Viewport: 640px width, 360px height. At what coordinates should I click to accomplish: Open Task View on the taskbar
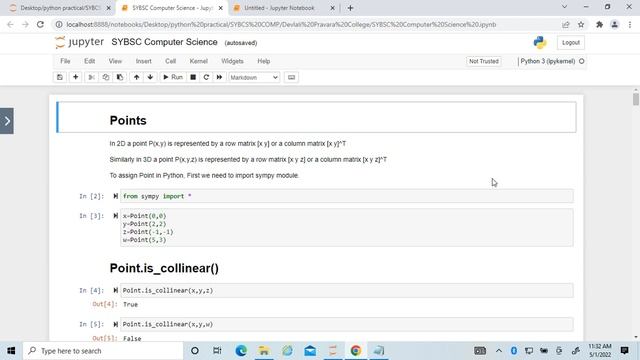217,351
